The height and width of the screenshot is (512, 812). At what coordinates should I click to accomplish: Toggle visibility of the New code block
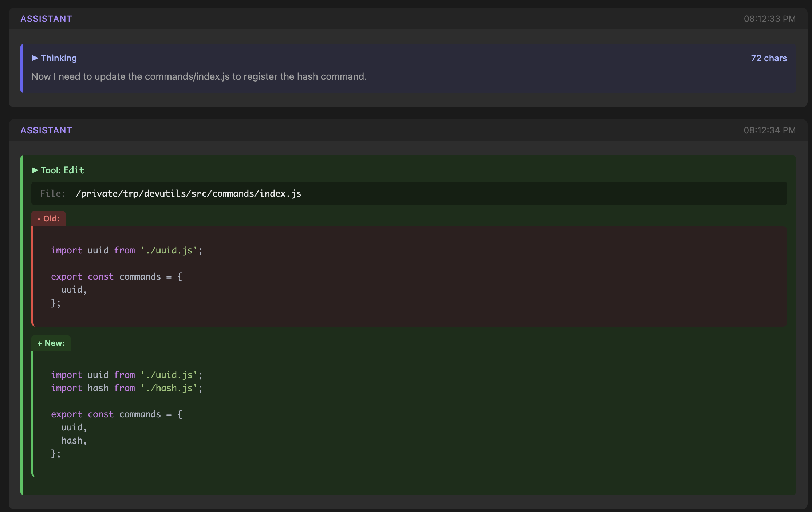point(51,343)
